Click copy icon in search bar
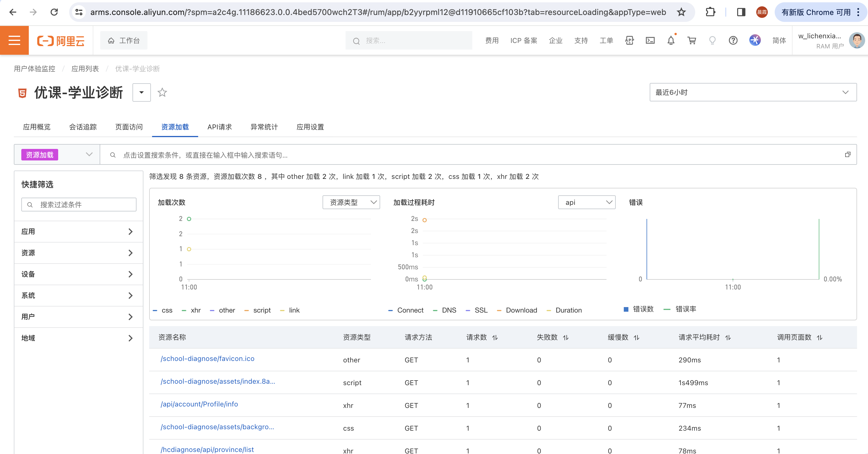The width and height of the screenshot is (868, 454). tap(848, 155)
